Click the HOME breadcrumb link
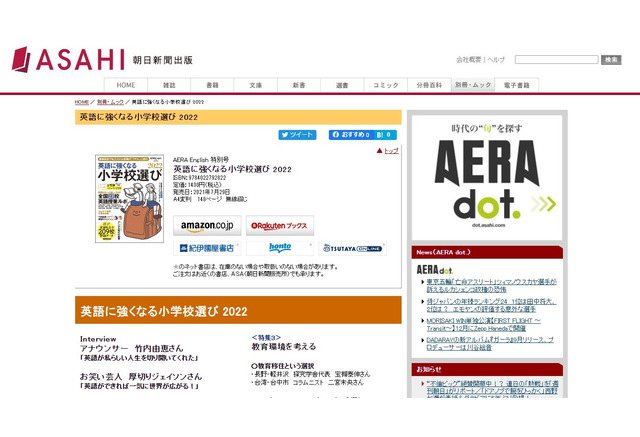This screenshot has width=640, height=437. click(82, 102)
